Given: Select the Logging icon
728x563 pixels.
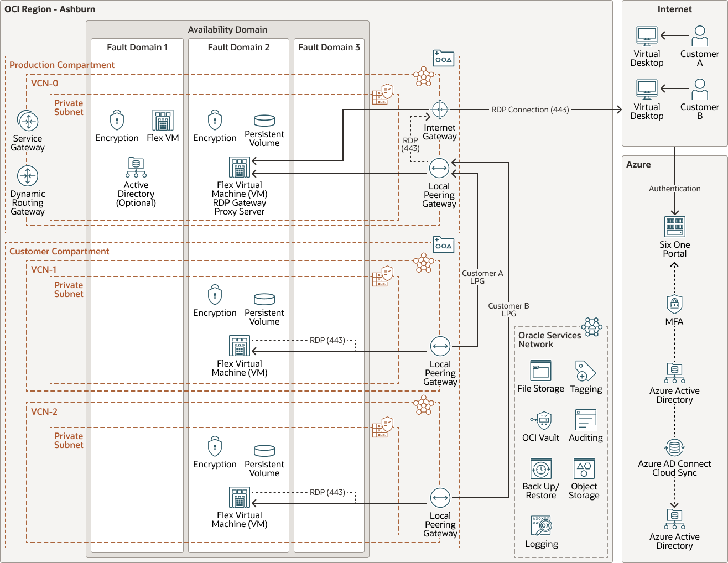Looking at the screenshot, I should coord(542,526).
